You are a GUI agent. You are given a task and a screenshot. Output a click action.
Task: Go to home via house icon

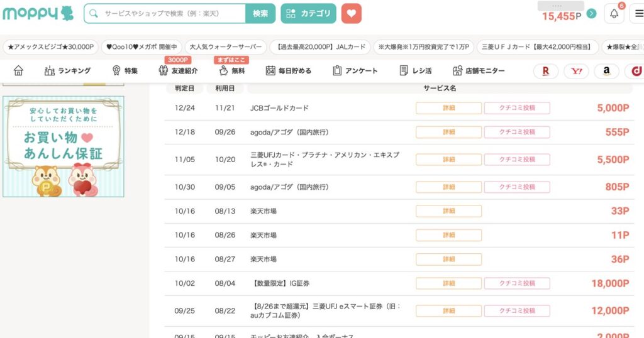click(x=18, y=70)
